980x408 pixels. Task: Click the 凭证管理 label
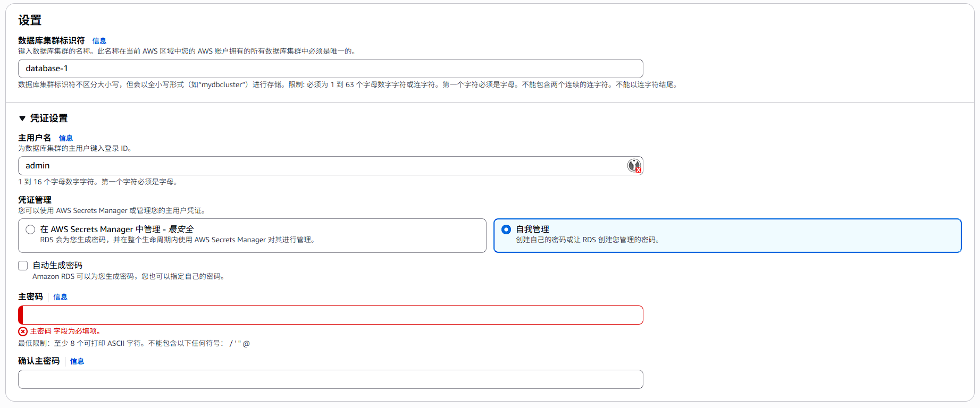[35, 200]
